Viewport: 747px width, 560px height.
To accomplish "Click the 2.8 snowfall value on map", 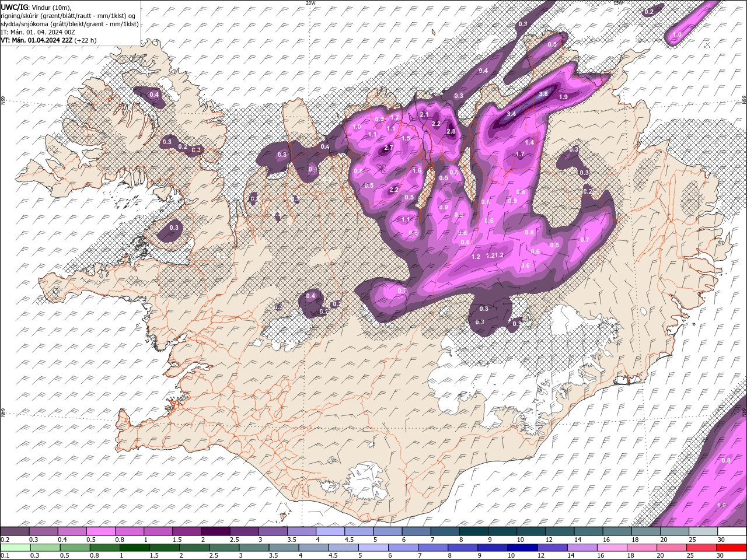I will [x=451, y=132].
